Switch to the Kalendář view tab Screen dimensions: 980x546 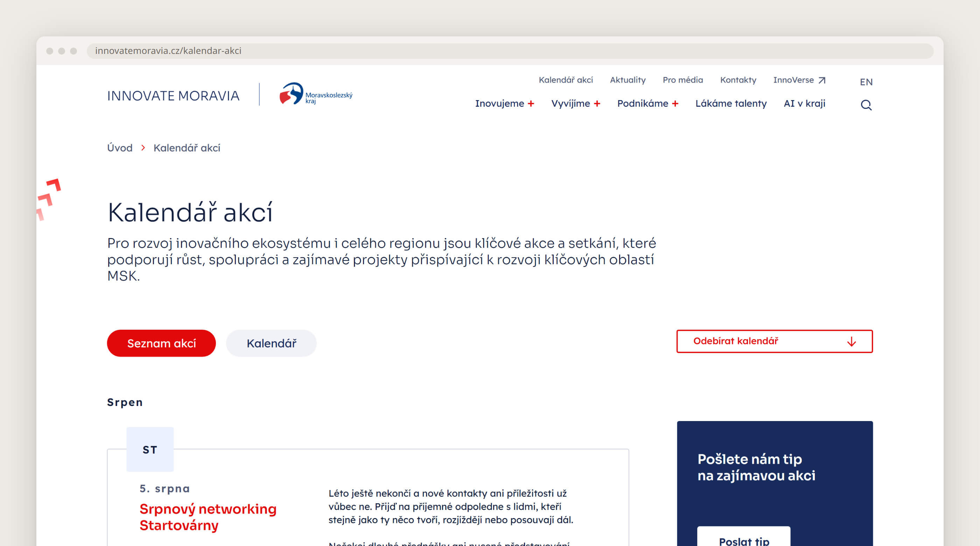[x=271, y=343]
